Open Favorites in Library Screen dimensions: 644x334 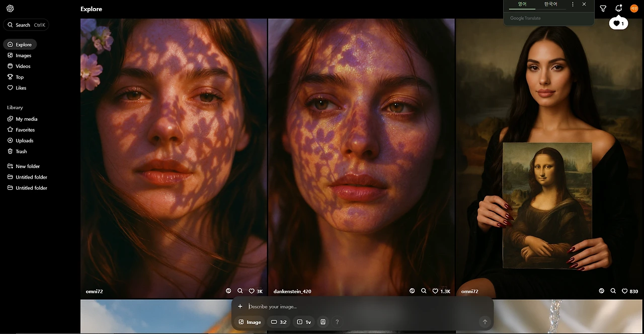click(21, 130)
